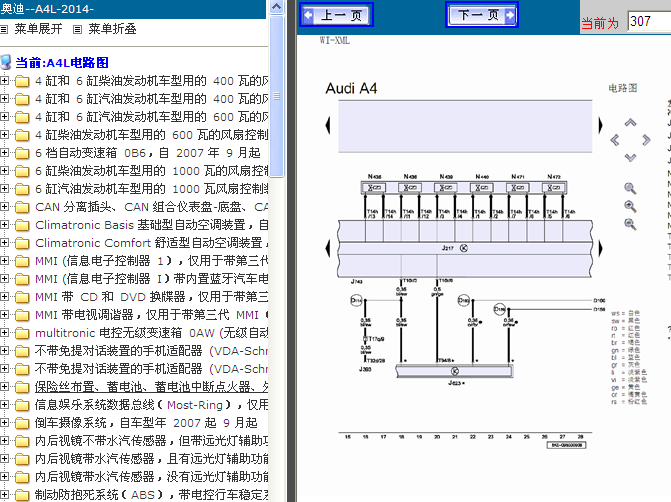Expand 内后视镜不带水汽传感器 folder
Screen dimensions: 671x502
coord(5,440)
